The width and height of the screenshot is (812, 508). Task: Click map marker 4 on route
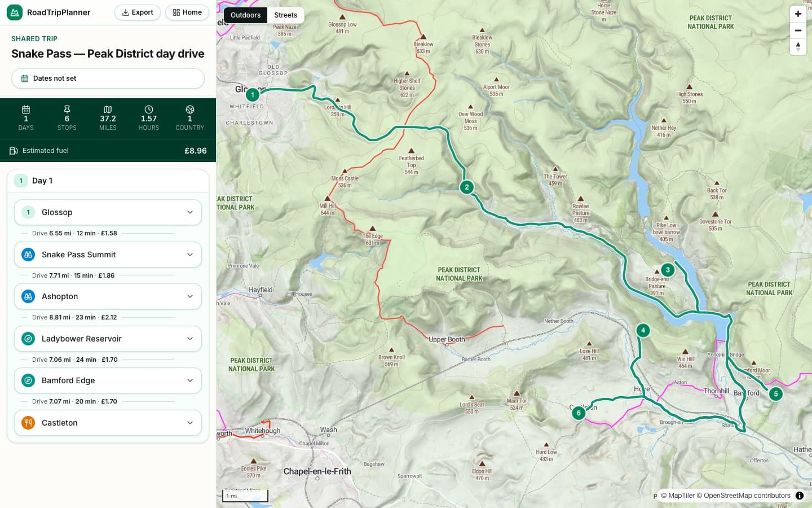tap(643, 330)
